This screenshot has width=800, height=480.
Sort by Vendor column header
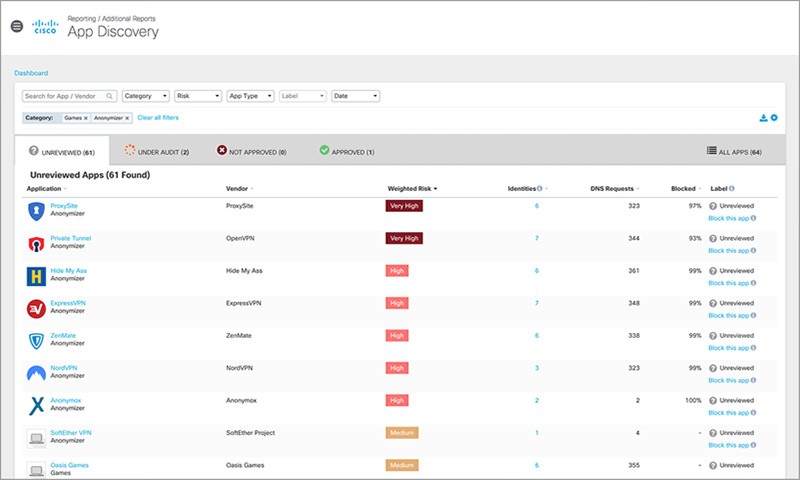click(239, 189)
